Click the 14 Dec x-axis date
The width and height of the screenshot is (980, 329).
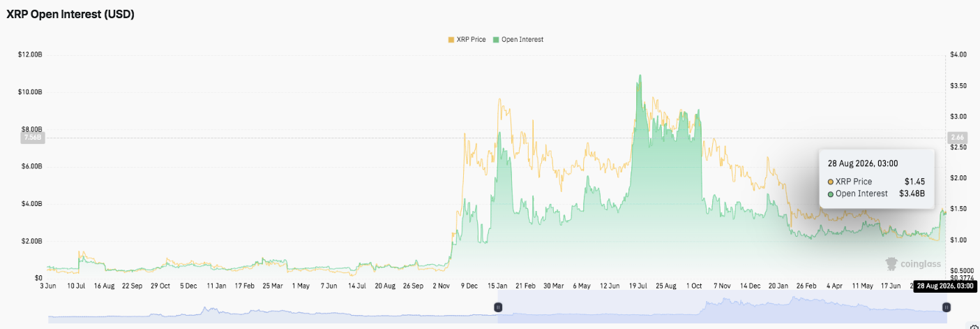(751, 286)
